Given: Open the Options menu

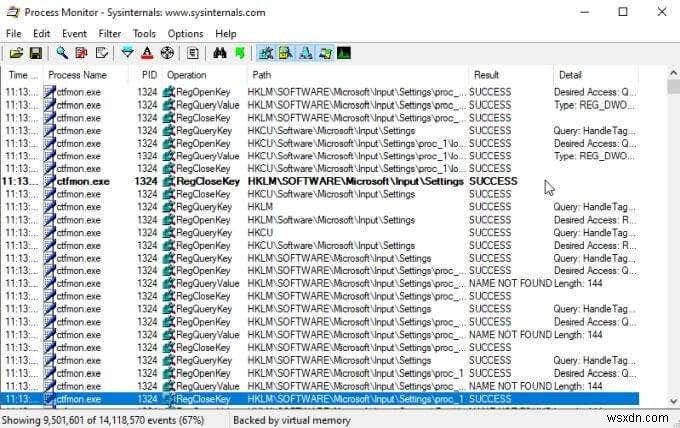Looking at the screenshot, I should (x=185, y=33).
